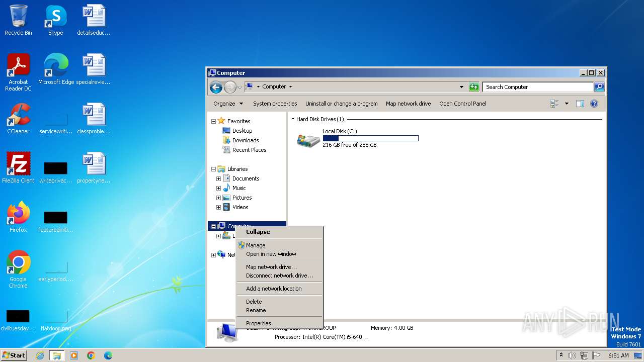Click the Local Disk capacity bar
This screenshot has height=362, width=644.
click(370, 138)
